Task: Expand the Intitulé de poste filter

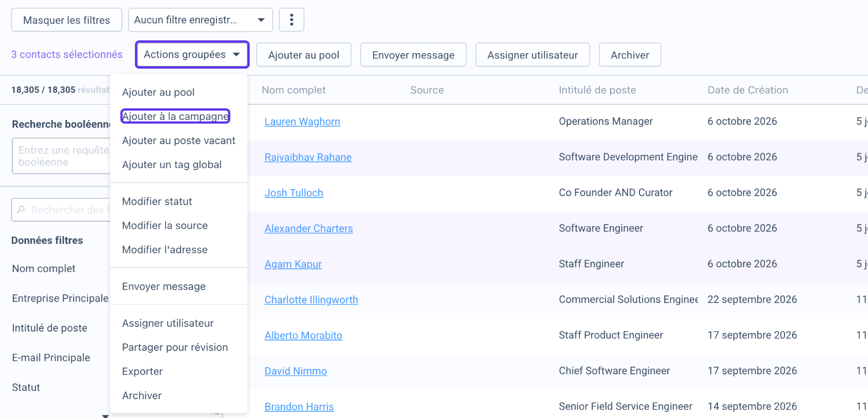Action: (x=50, y=328)
